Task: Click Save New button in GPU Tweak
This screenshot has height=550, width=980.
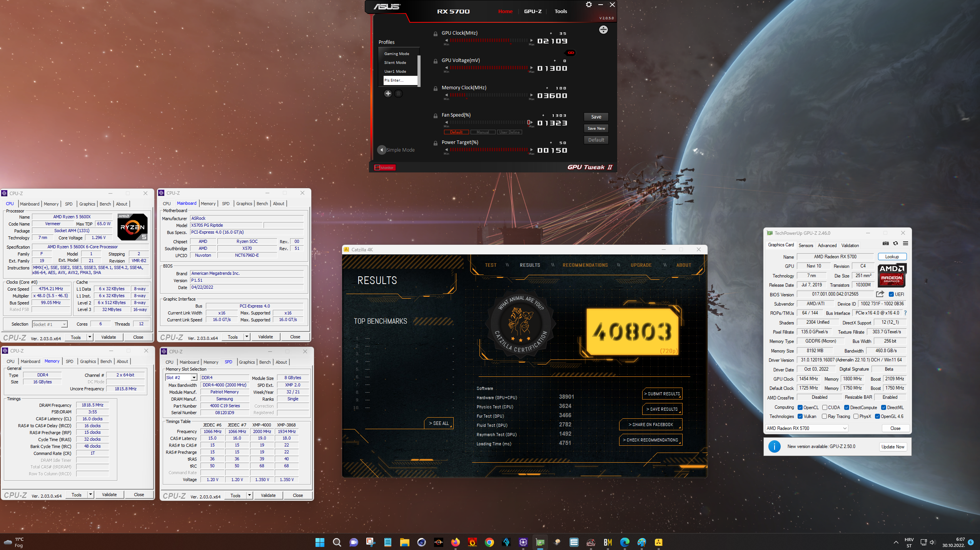Action: click(x=596, y=128)
